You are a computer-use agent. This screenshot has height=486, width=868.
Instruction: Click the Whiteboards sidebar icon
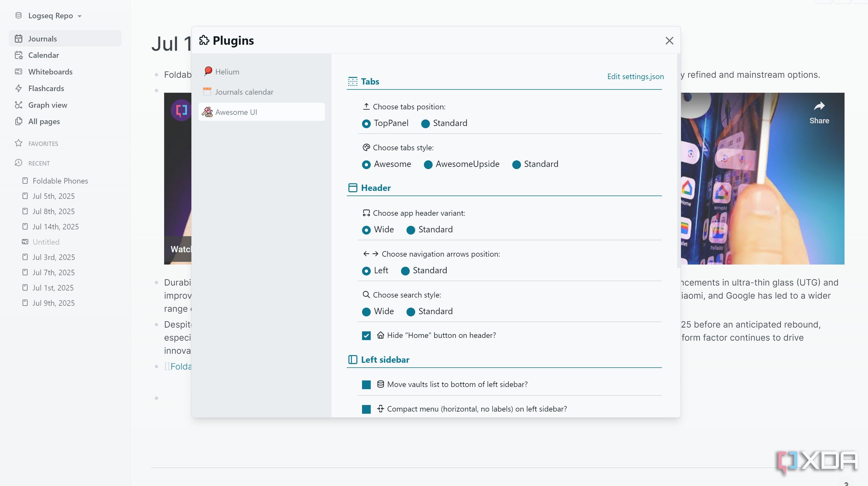19,72
